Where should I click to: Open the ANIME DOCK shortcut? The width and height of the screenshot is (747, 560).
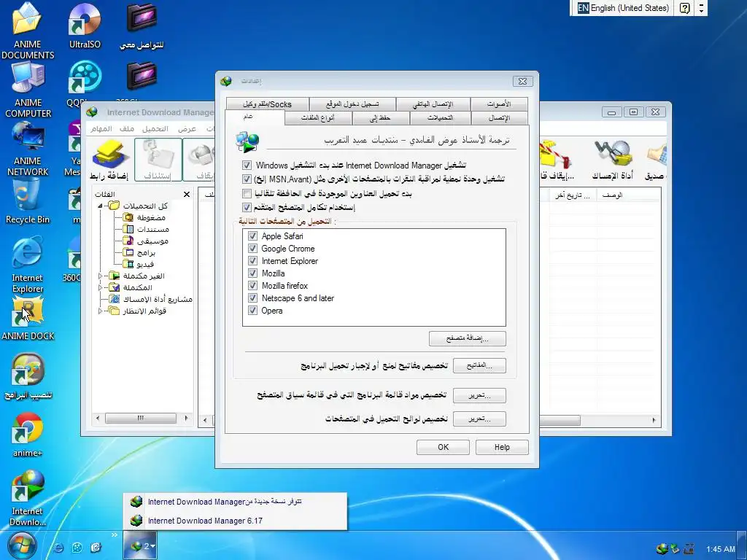(x=28, y=311)
